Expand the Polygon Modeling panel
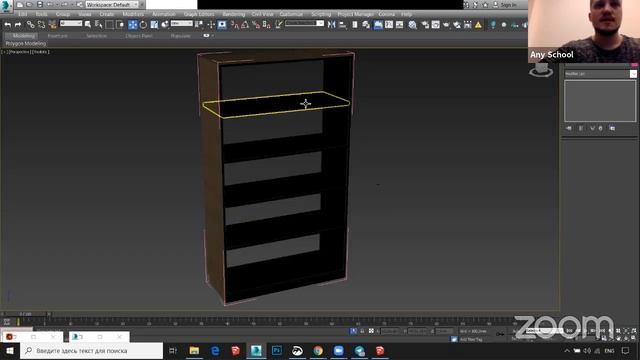The image size is (640, 360). [x=26, y=43]
